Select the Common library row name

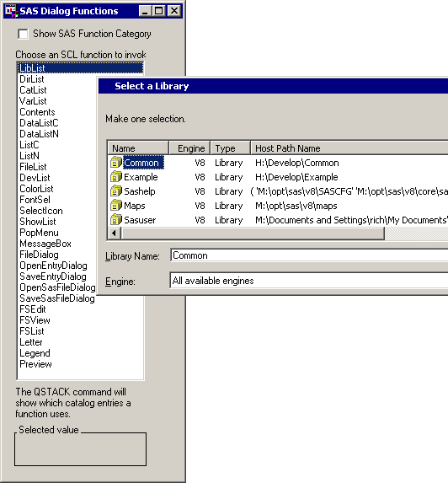tap(143, 163)
